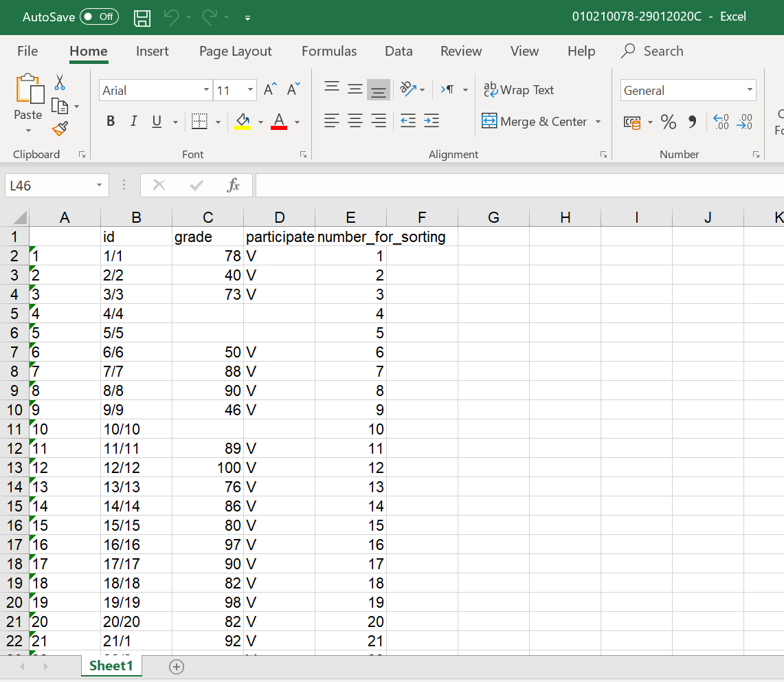Click the Paste clipboard icon
Screen dimensions: 784x682
(x=30, y=89)
